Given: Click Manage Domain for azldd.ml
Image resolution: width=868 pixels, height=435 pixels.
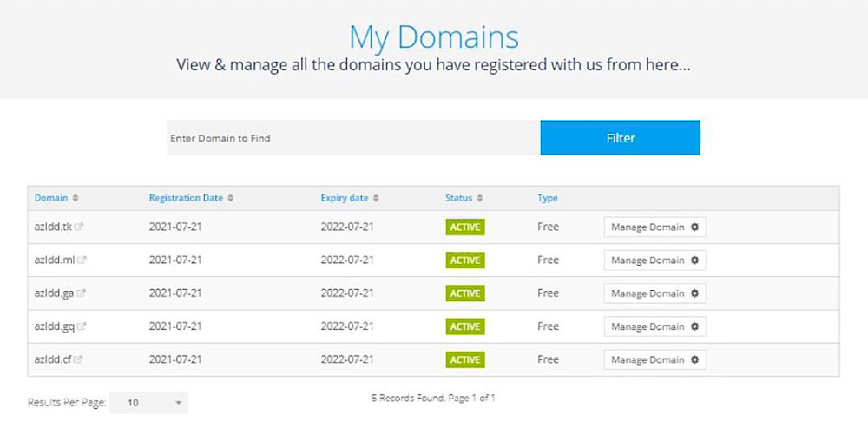Looking at the screenshot, I should 648,260.
